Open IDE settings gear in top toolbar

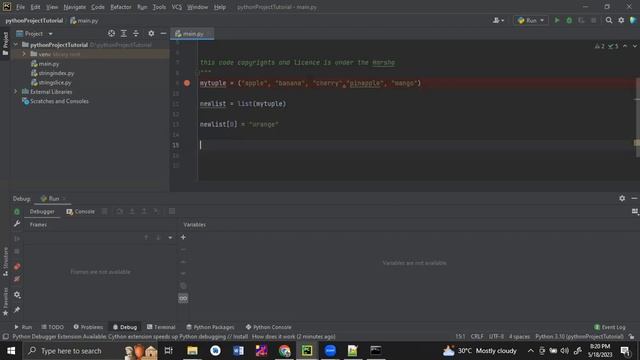(621, 20)
